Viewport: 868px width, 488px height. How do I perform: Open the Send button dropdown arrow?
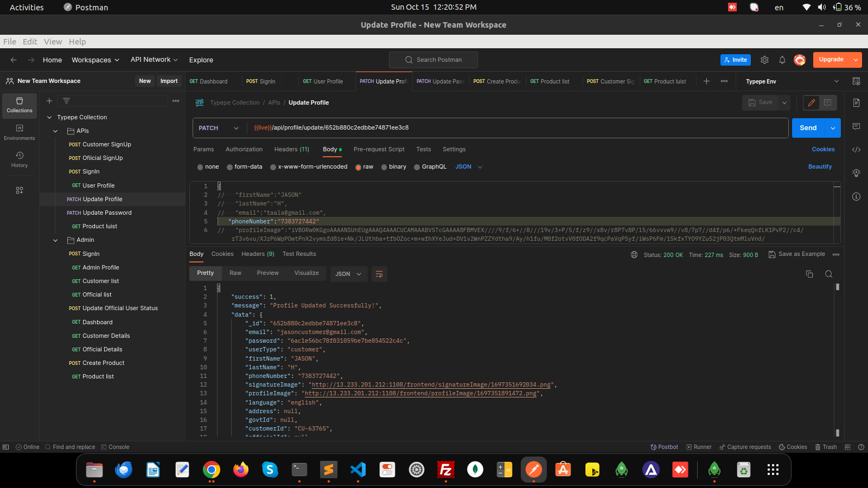click(x=833, y=128)
